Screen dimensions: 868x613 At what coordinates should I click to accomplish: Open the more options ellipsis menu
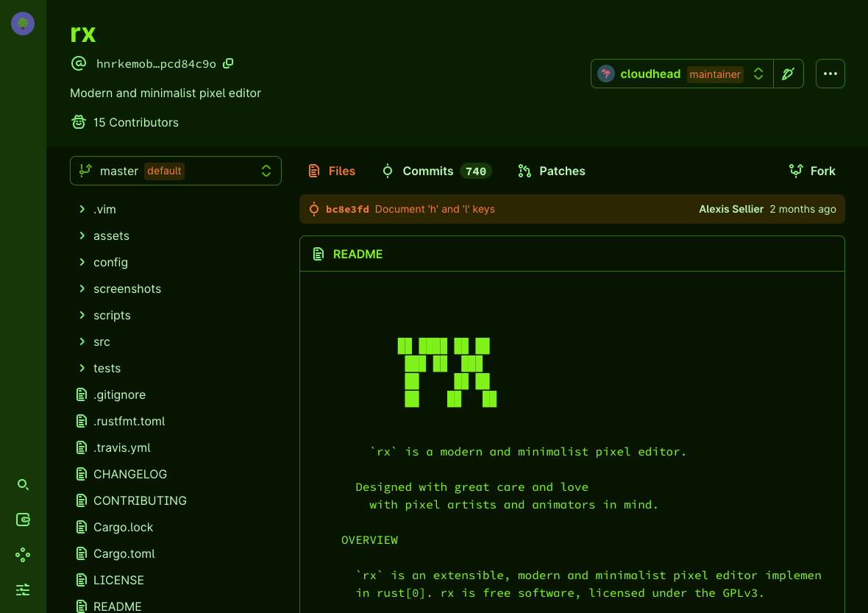point(830,73)
